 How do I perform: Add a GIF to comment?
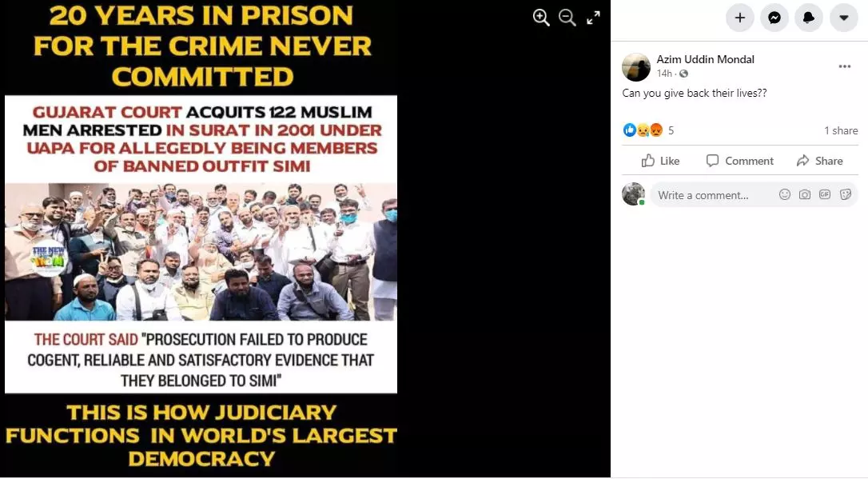click(x=825, y=194)
